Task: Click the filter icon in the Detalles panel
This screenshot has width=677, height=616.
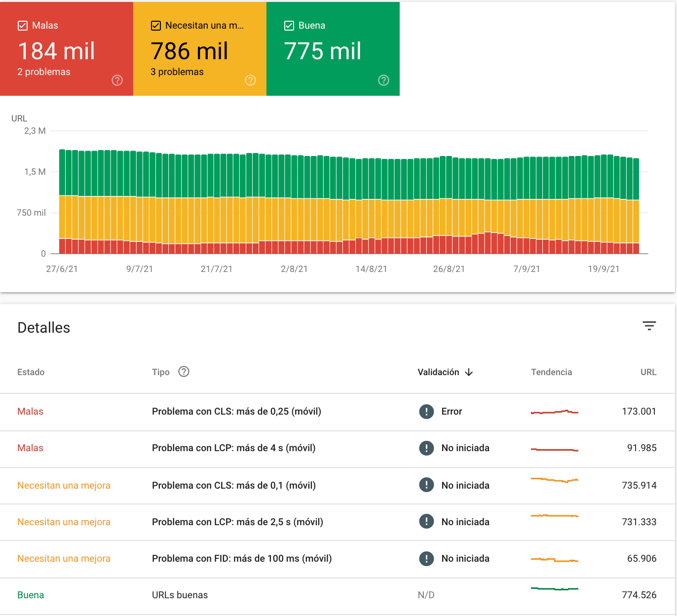Action: (x=650, y=326)
